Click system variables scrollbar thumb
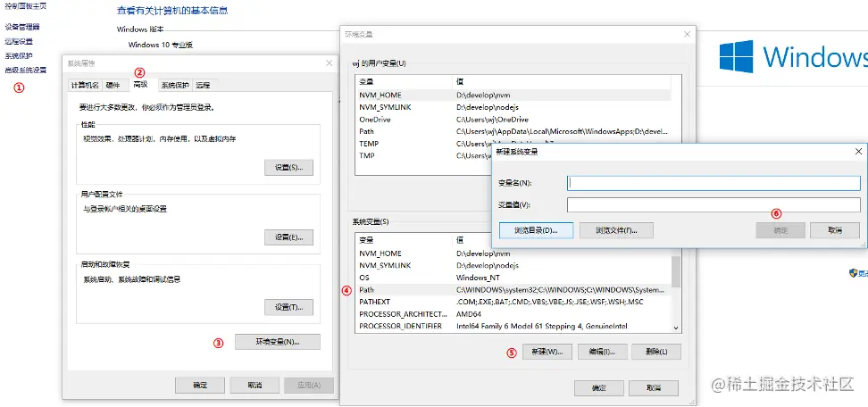Viewport: 868px width, 407px height. (x=676, y=270)
